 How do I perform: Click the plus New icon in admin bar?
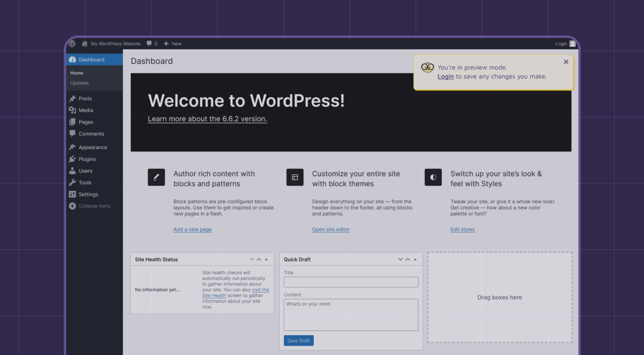click(x=166, y=44)
